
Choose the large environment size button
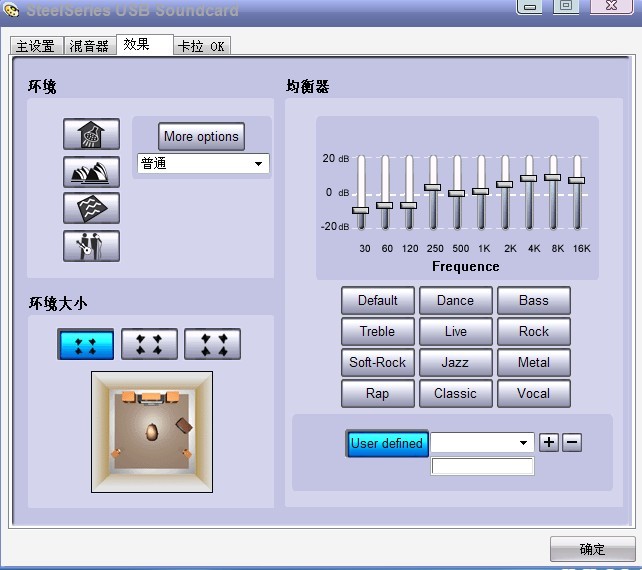(x=212, y=344)
